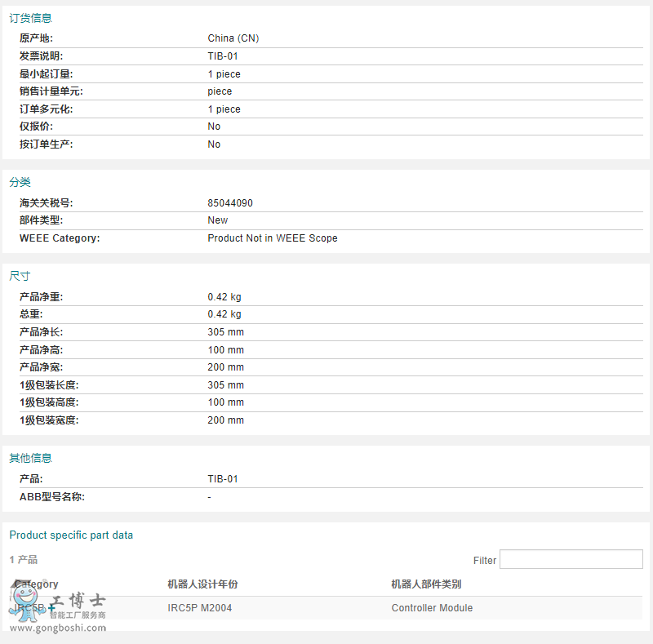Viewport: 653px width, 644px height.
Task: Click the 分类 section heading
Action: [20, 183]
